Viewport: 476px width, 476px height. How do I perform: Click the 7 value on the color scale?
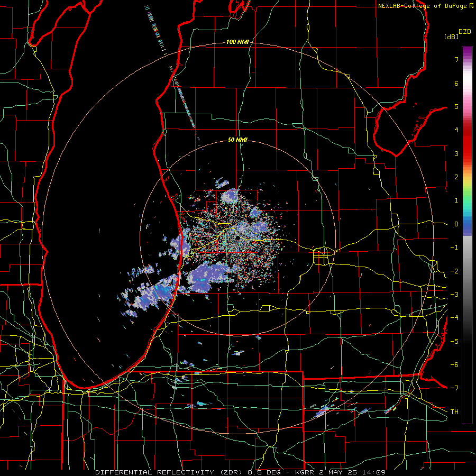click(x=456, y=59)
